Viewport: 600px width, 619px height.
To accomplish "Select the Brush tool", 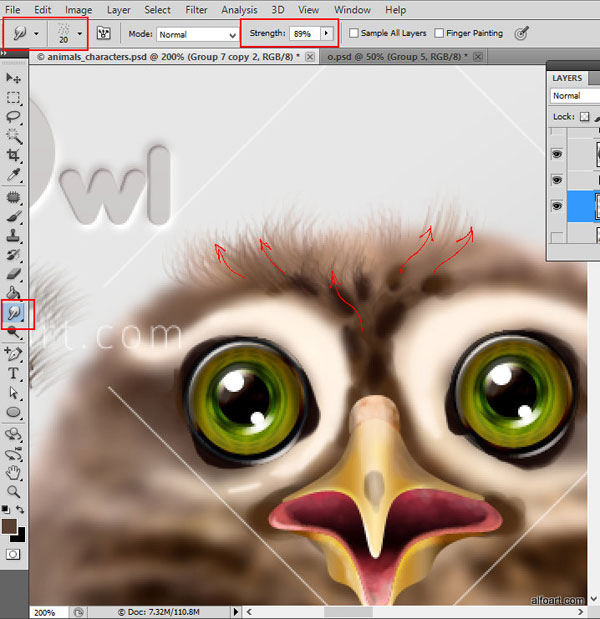I will pyautogui.click(x=13, y=217).
